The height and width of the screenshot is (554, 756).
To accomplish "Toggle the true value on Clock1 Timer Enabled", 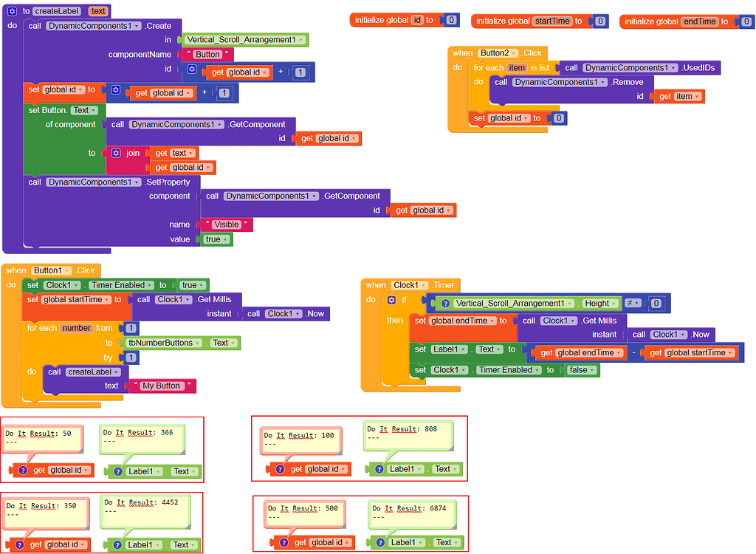I will pos(193,285).
